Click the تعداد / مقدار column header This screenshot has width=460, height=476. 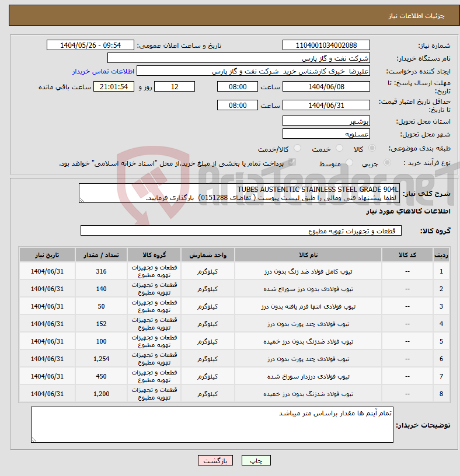(x=101, y=255)
